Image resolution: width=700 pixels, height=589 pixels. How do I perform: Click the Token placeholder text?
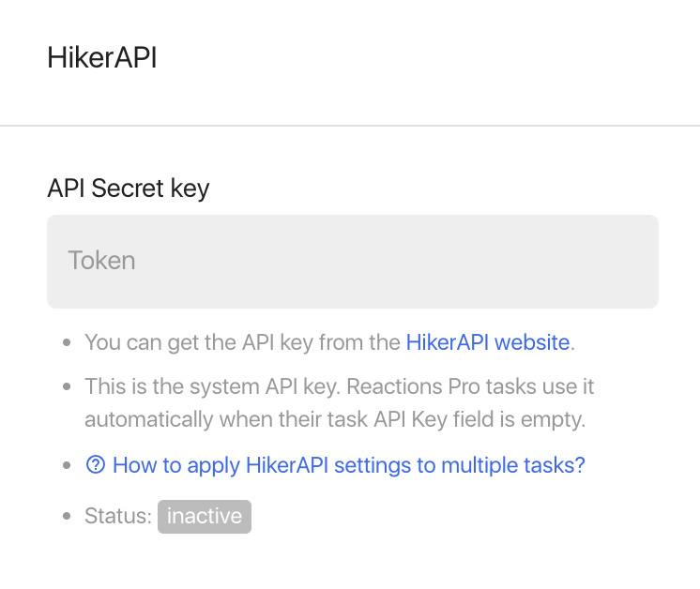[101, 261]
